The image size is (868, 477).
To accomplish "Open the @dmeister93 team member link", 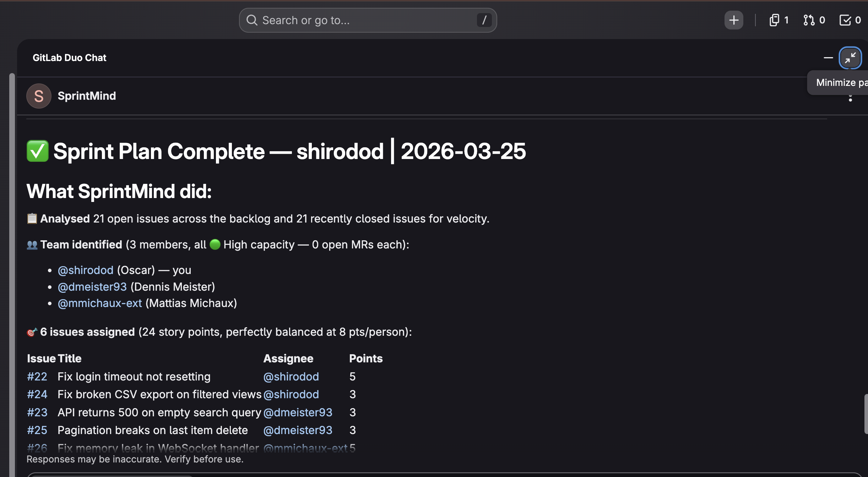I will point(92,287).
